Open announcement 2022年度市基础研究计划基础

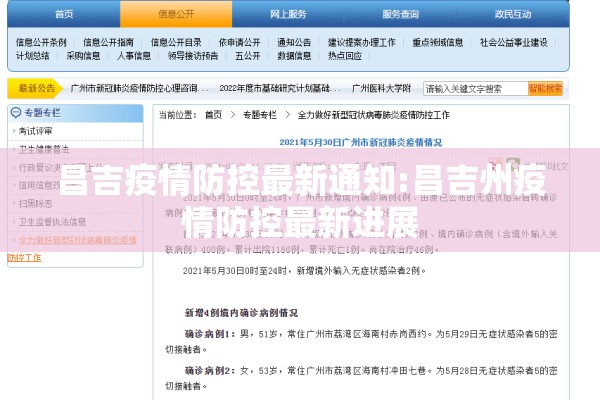coord(280,88)
